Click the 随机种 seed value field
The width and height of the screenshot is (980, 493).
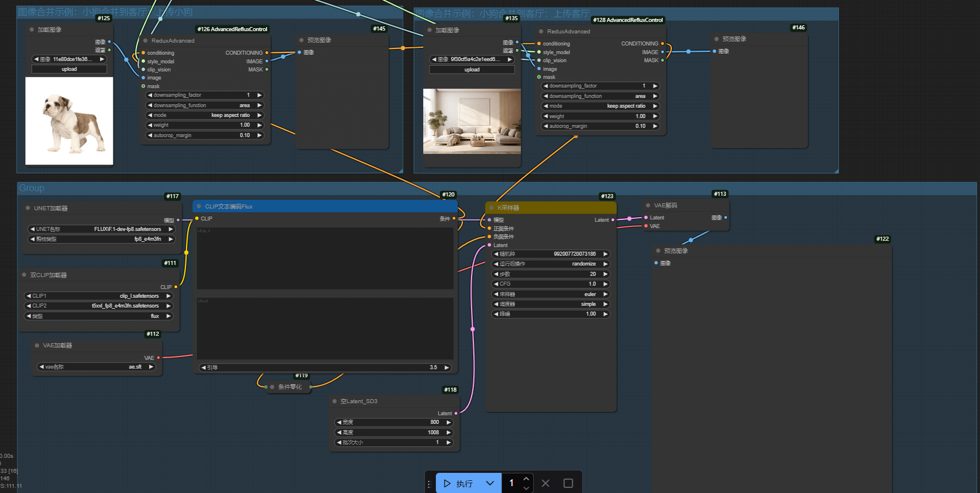550,254
